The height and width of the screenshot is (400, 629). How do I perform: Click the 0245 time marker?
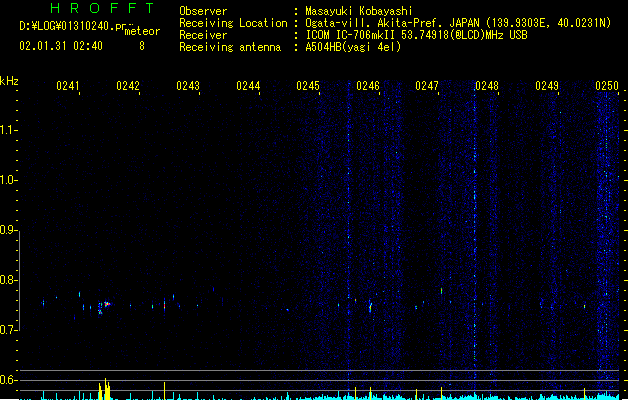(308, 85)
